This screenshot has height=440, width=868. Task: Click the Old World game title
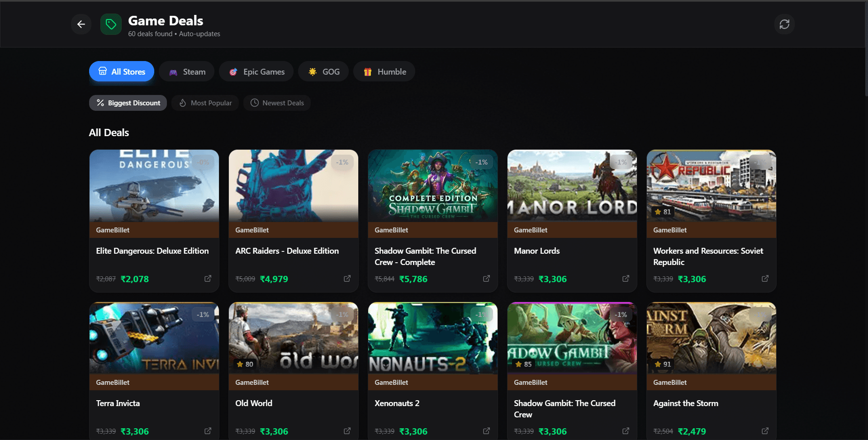(x=254, y=403)
